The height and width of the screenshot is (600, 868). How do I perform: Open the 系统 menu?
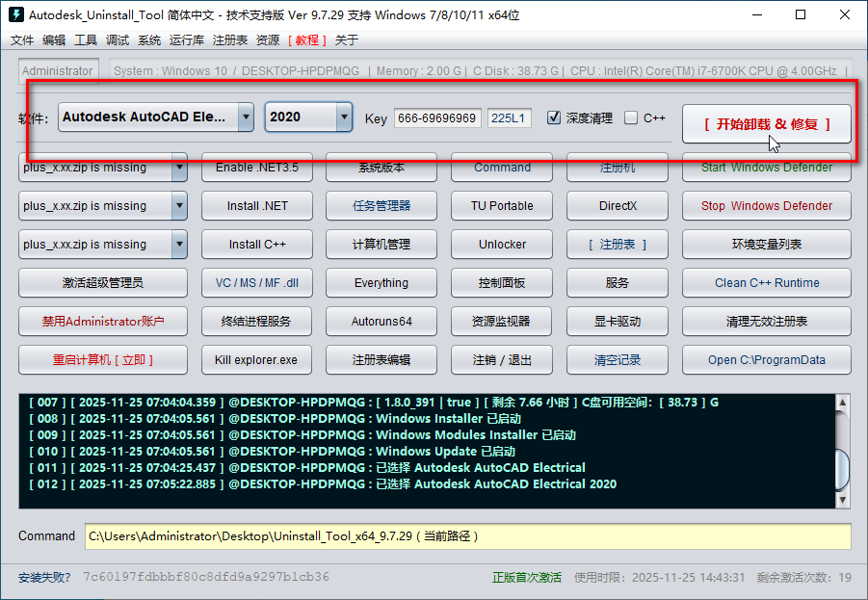coord(149,39)
